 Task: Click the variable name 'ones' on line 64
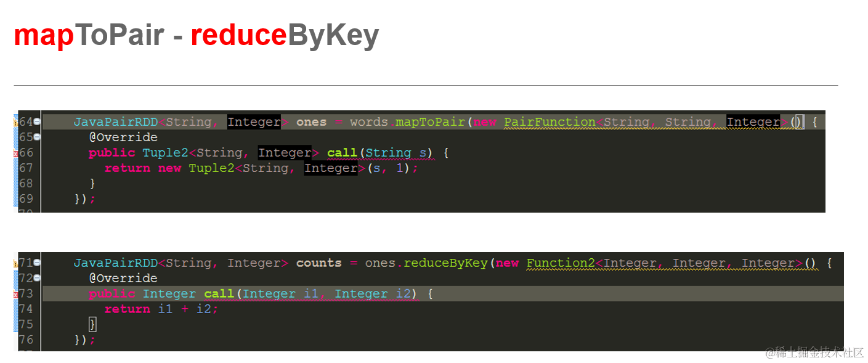tap(311, 122)
